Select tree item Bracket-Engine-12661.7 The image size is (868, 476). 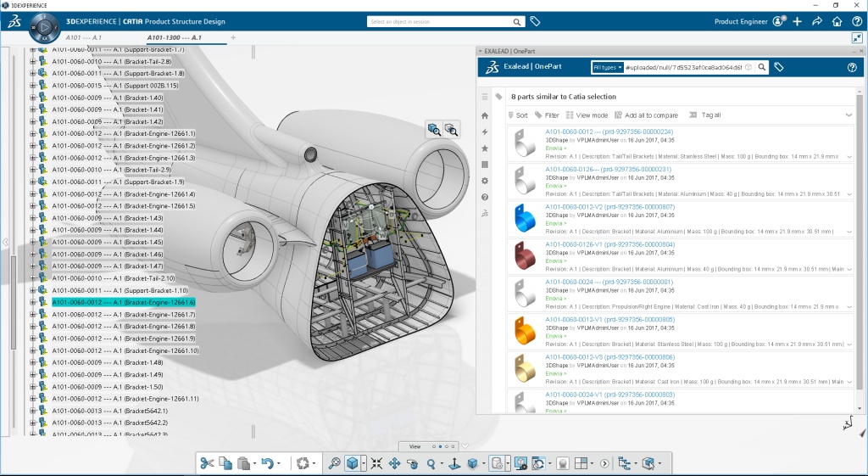(124, 314)
